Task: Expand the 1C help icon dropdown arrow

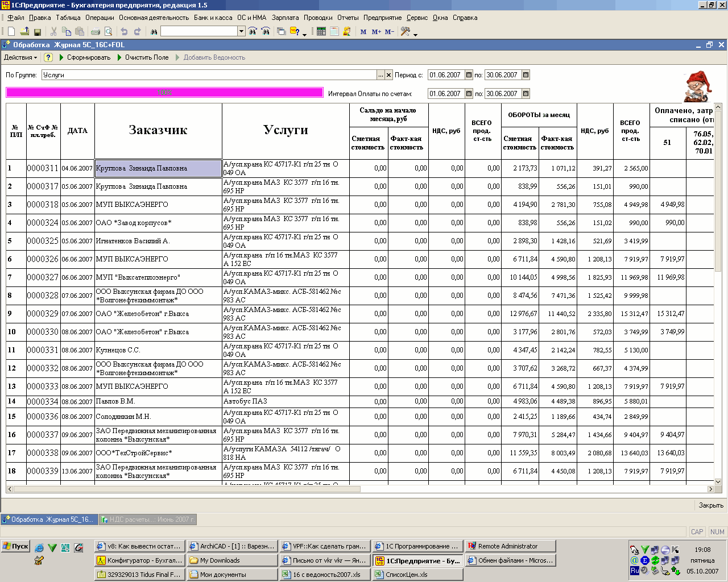Action: tap(304, 34)
